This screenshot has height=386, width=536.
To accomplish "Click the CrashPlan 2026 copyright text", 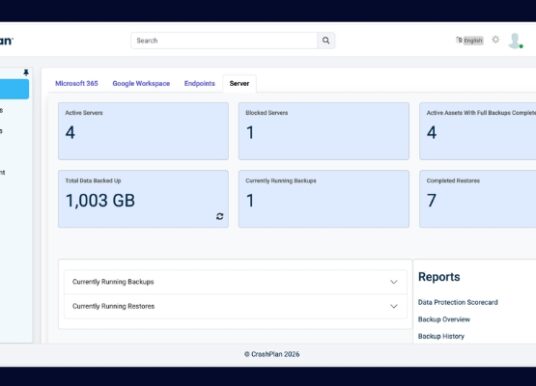I will coord(272,354).
